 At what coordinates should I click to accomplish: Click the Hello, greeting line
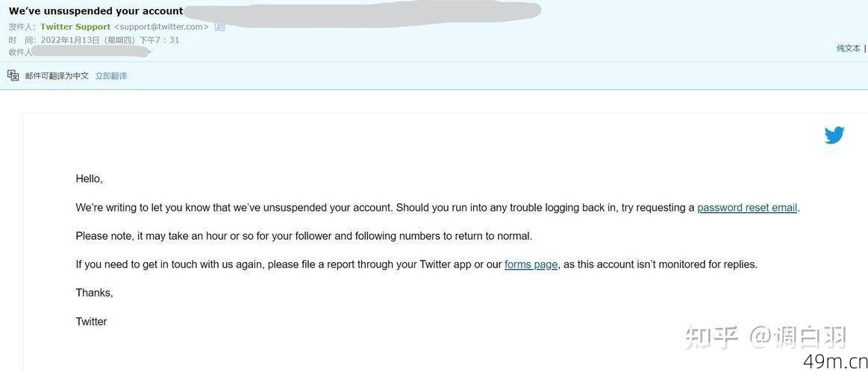[89, 179]
